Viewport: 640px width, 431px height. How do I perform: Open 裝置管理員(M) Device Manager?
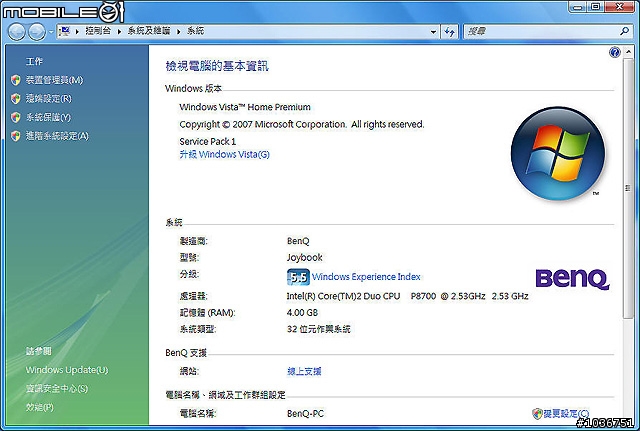(54, 80)
